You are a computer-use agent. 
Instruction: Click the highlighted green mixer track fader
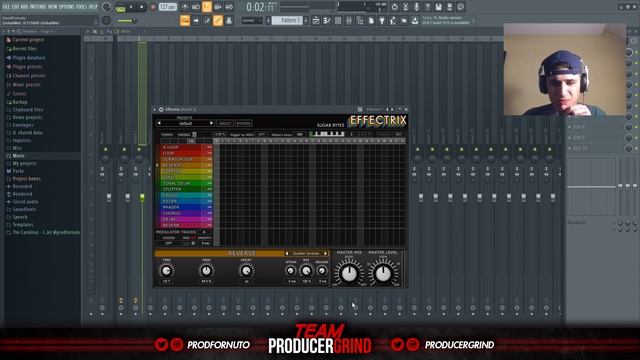click(142, 198)
